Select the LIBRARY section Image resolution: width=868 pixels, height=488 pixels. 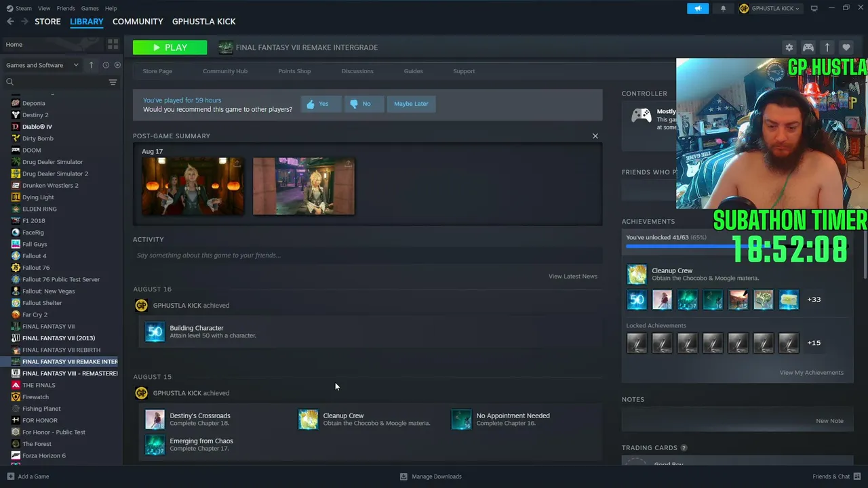[87, 22]
